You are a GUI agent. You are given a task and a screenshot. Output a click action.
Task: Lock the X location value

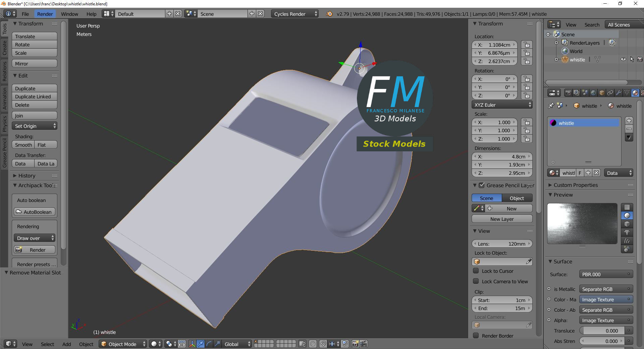point(527,45)
